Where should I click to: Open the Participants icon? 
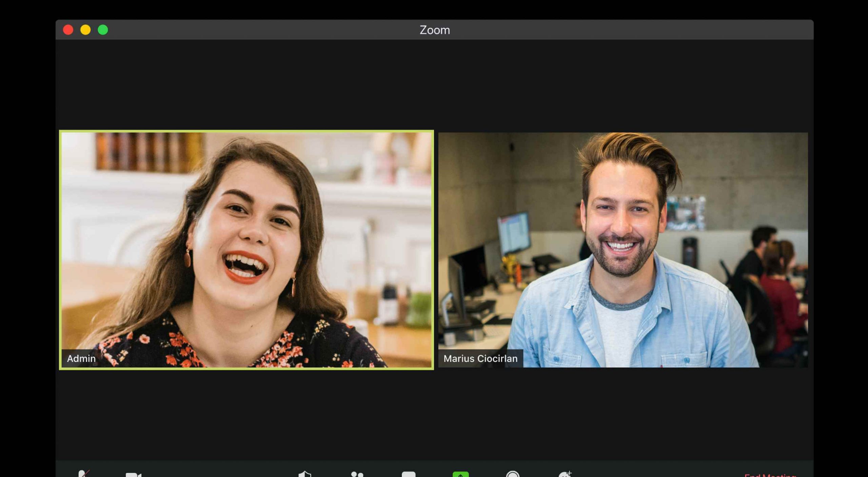(x=357, y=474)
